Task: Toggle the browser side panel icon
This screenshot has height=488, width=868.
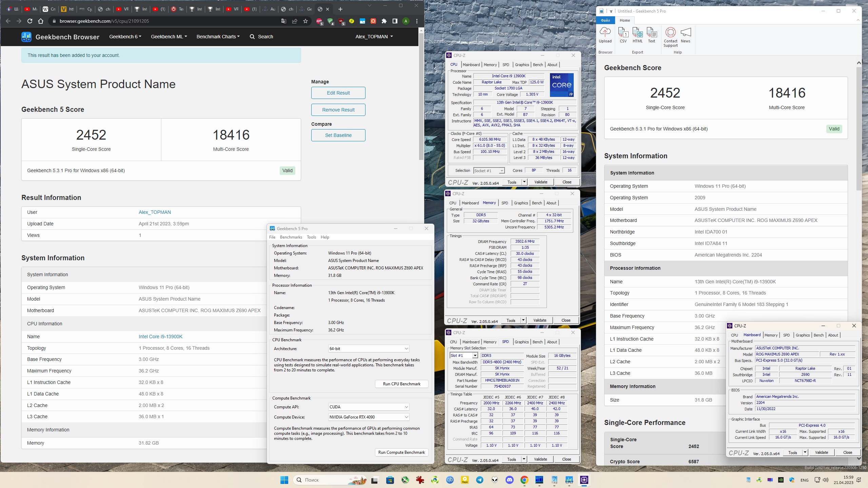Action: (395, 21)
